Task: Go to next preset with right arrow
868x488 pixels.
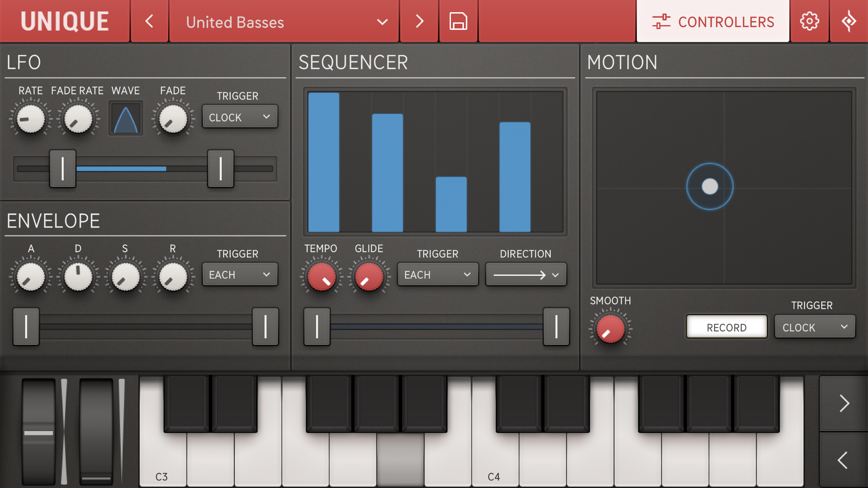Action: pyautogui.click(x=419, y=21)
